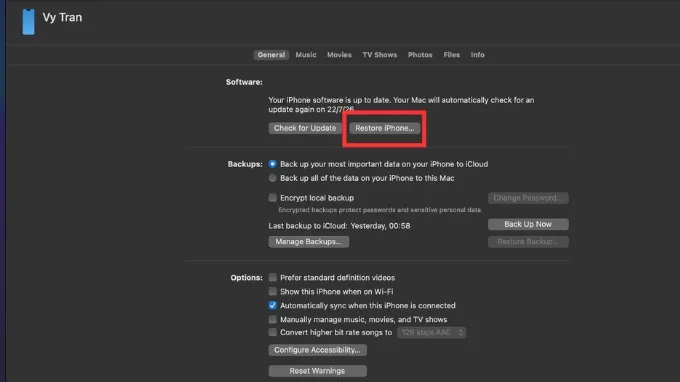680x382 pixels.
Task: Open the 128 kbps AAC bitrate dropdown
Action: click(432, 333)
